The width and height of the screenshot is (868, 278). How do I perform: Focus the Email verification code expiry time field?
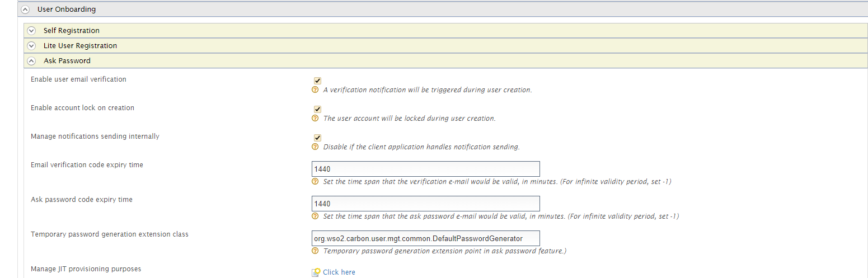pyautogui.click(x=425, y=169)
